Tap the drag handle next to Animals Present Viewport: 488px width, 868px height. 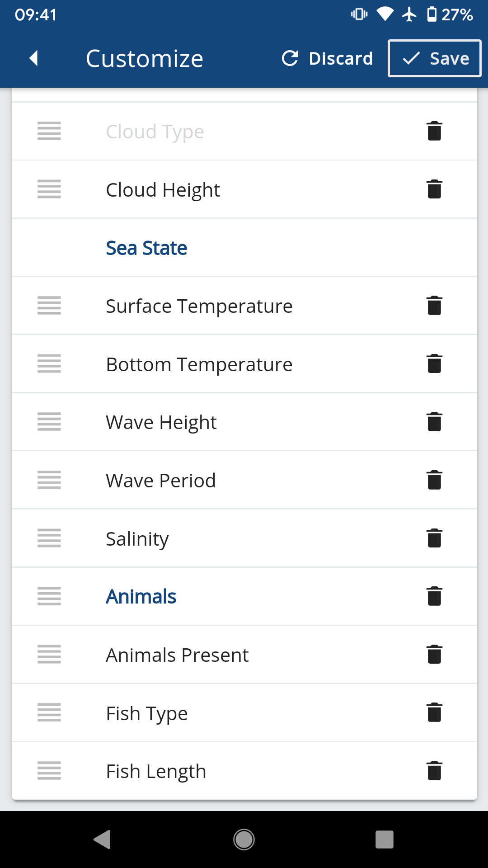point(49,655)
